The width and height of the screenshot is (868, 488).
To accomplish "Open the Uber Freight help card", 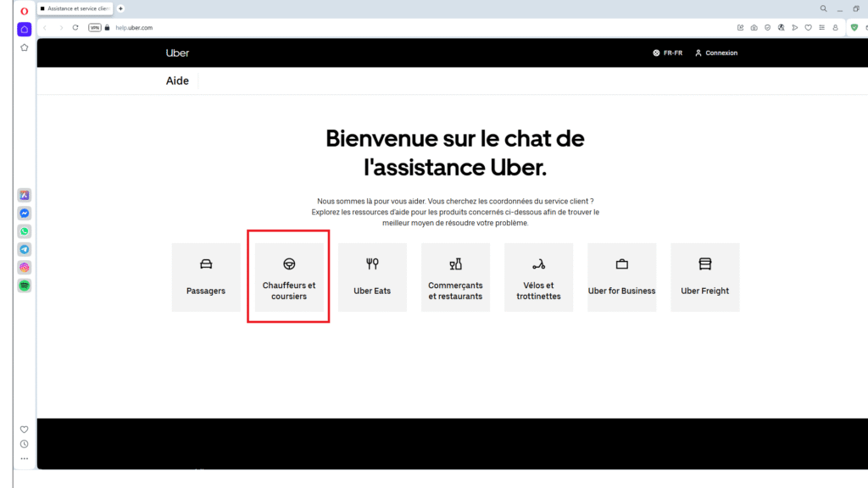I will pos(704,277).
